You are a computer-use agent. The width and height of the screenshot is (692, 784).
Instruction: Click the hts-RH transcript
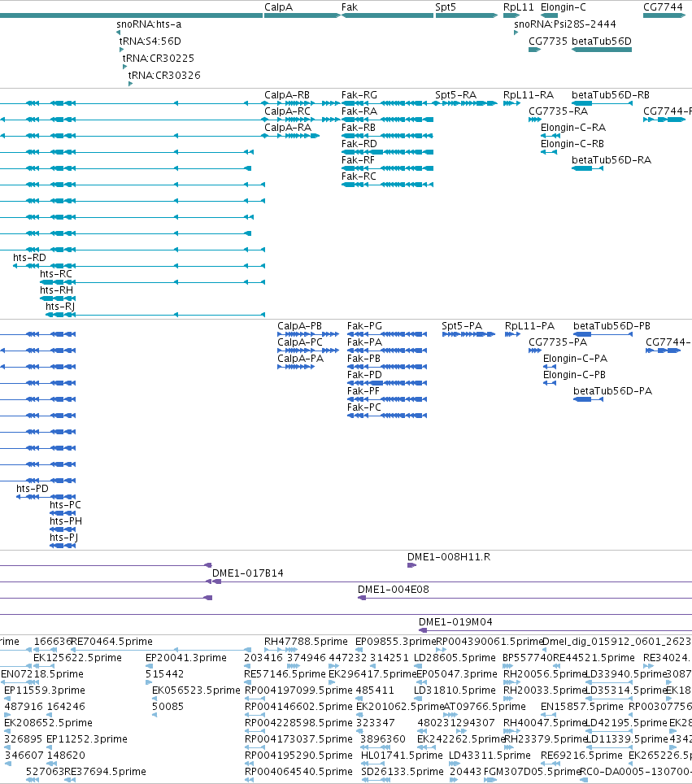click(x=58, y=298)
